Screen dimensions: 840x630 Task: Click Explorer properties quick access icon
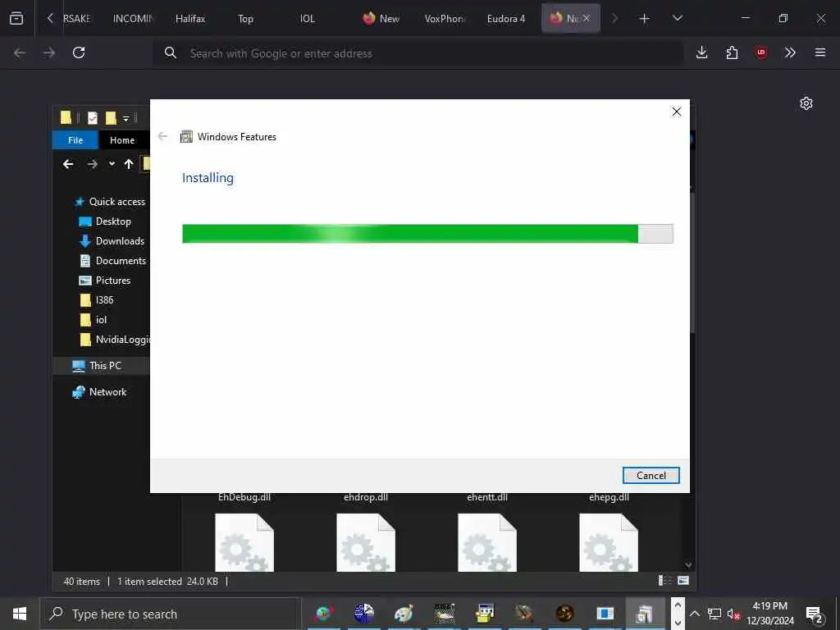point(93,118)
